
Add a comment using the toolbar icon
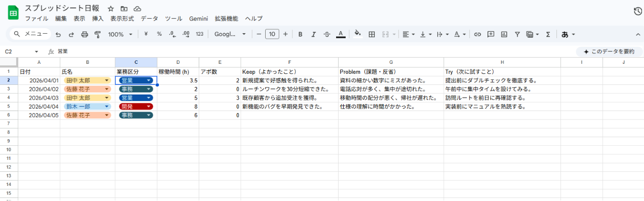click(x=491, y=34)
